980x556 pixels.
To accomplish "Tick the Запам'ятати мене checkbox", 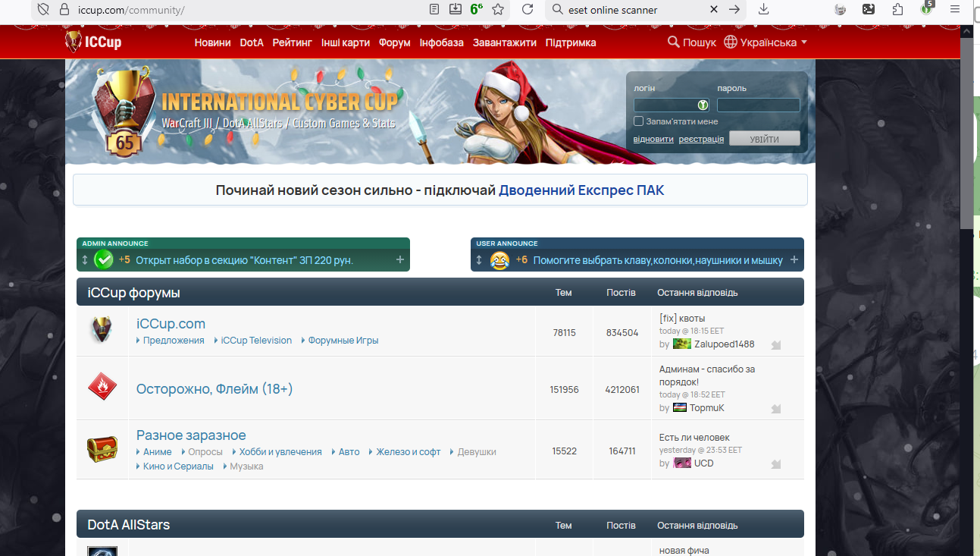I will [x=638, y=121].
